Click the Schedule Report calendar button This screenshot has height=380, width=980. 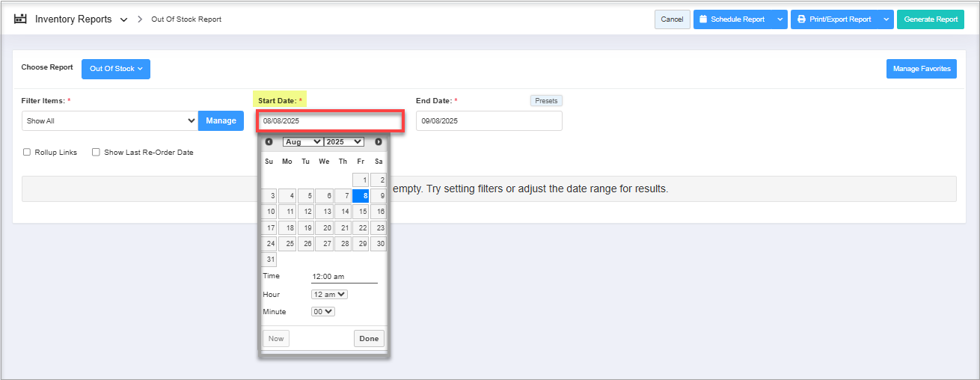731,19
